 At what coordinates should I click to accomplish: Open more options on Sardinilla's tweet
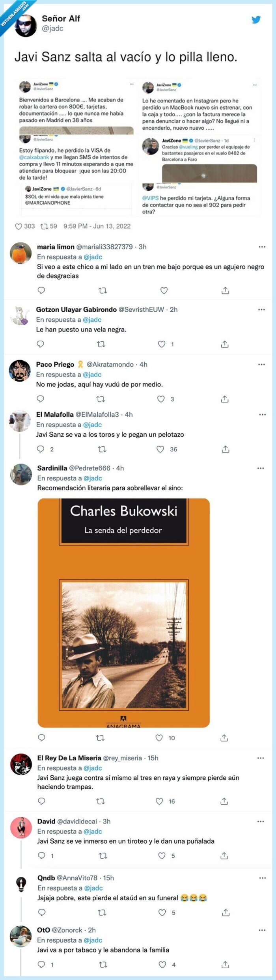click(261, 468)
